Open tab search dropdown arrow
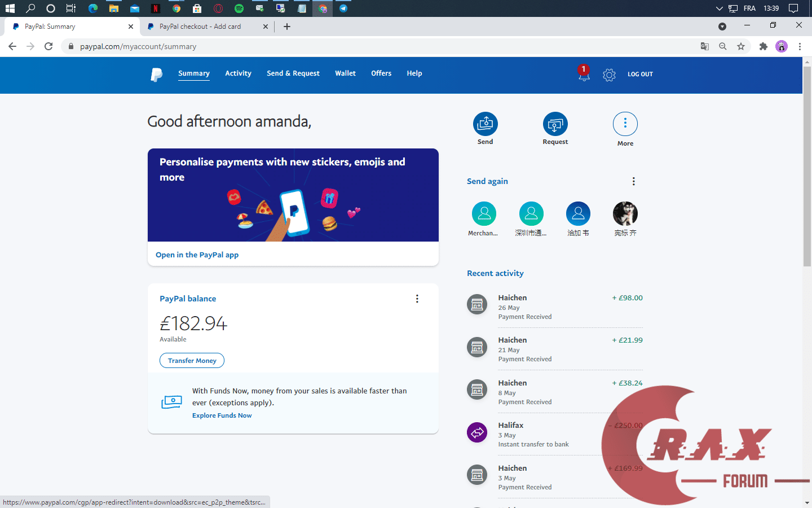Viewport: 812px width, 508px height. (x=722, y=27)
